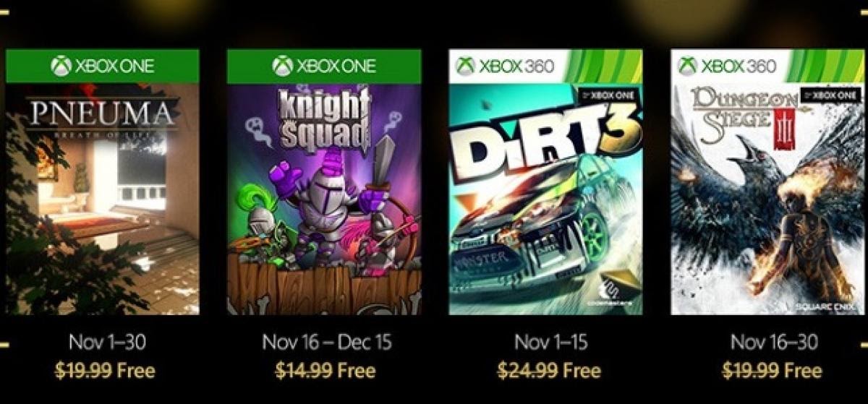Open the Dirt 3 cover art

click(x=545, y=199)
